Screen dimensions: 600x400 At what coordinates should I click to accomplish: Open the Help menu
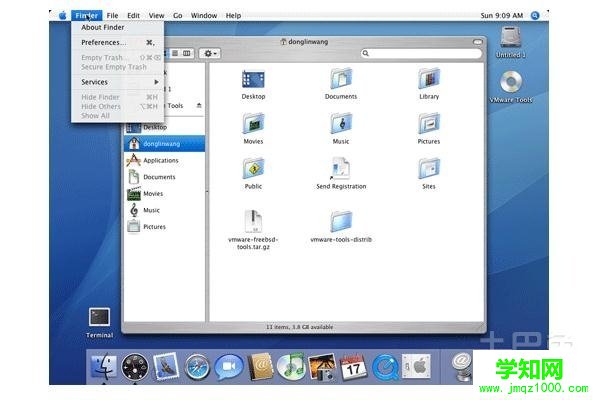[x=233, y=15]
